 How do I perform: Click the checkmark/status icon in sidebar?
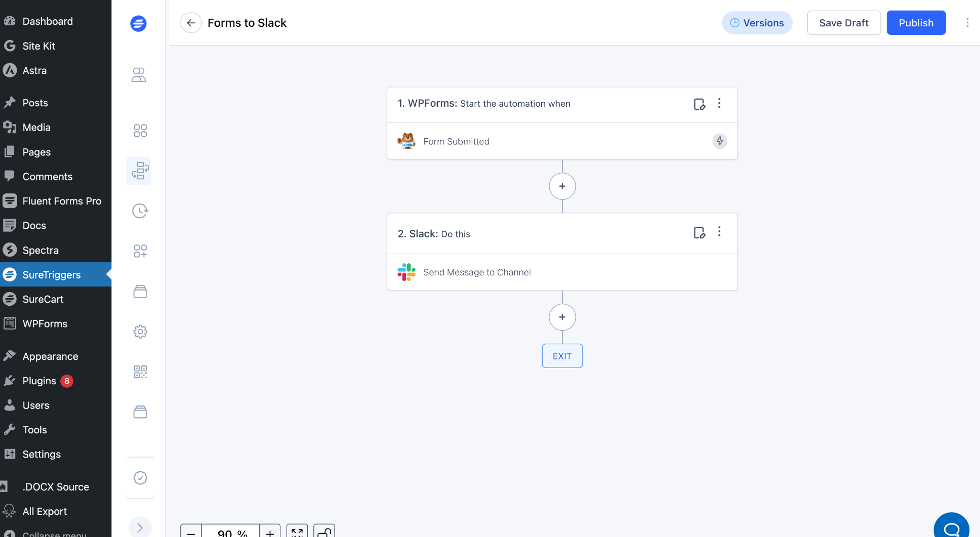point(139,478)
